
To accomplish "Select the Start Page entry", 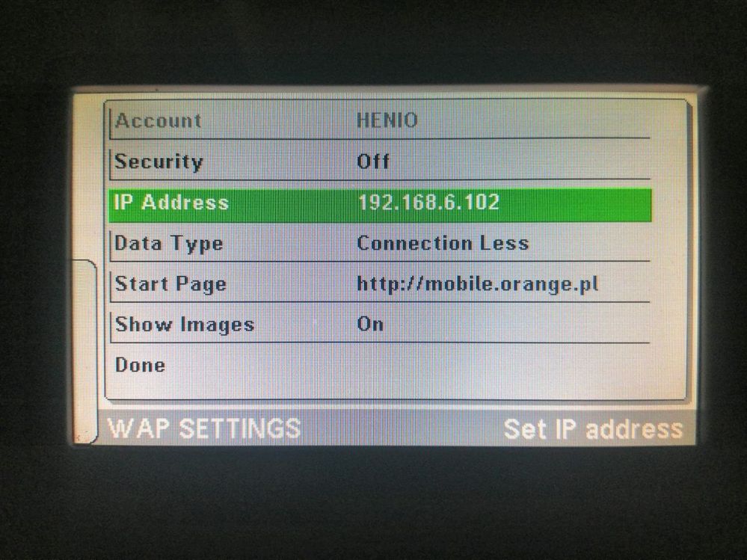I will (170, 284).
